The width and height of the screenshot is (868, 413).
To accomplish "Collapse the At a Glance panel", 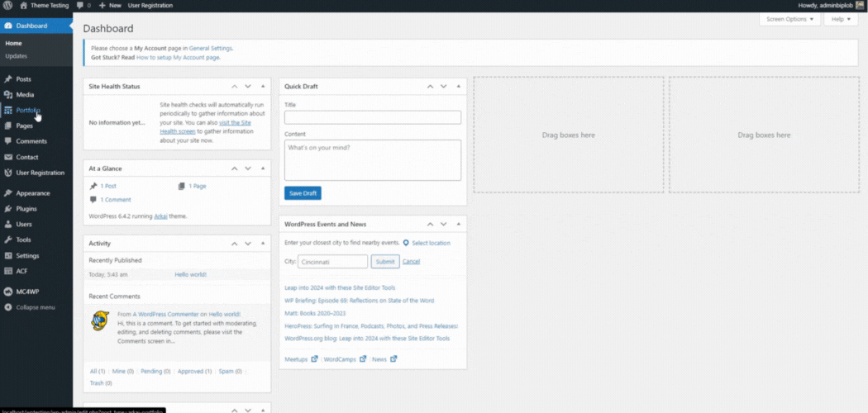I will point(263,168).
